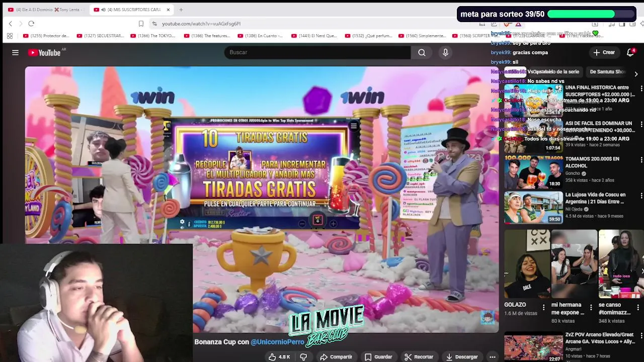Viewport: 644px width, 362px height.
Task: Click the magnifier search button
Action: (422, 52)
